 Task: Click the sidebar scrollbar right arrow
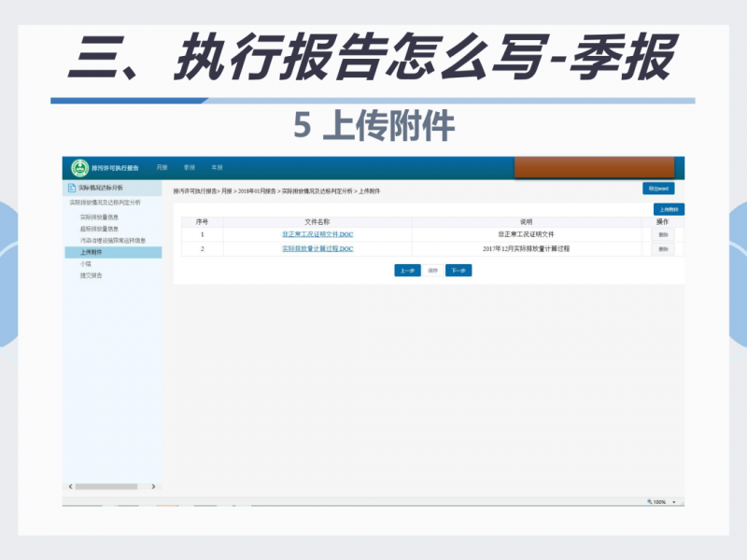153,486
